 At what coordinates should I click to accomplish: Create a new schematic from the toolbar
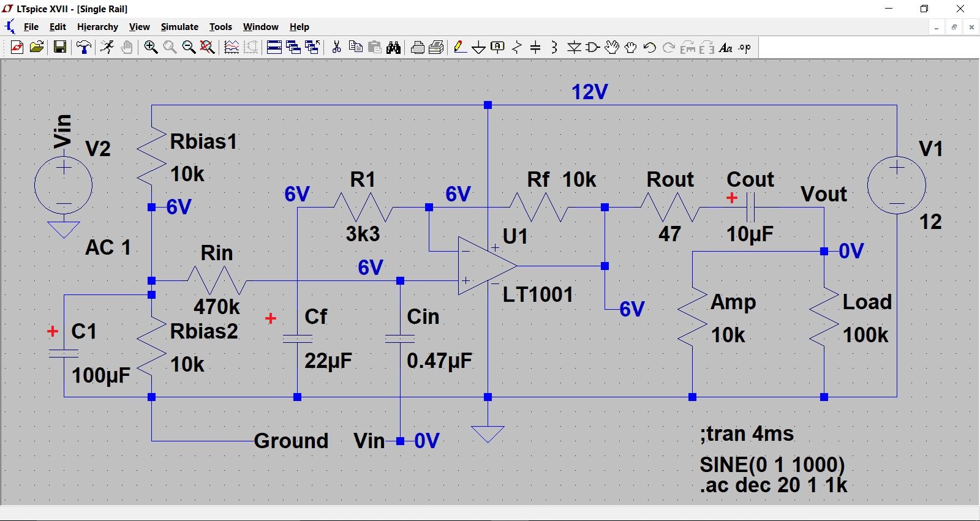pyautogui.click(x=17, y=47)
